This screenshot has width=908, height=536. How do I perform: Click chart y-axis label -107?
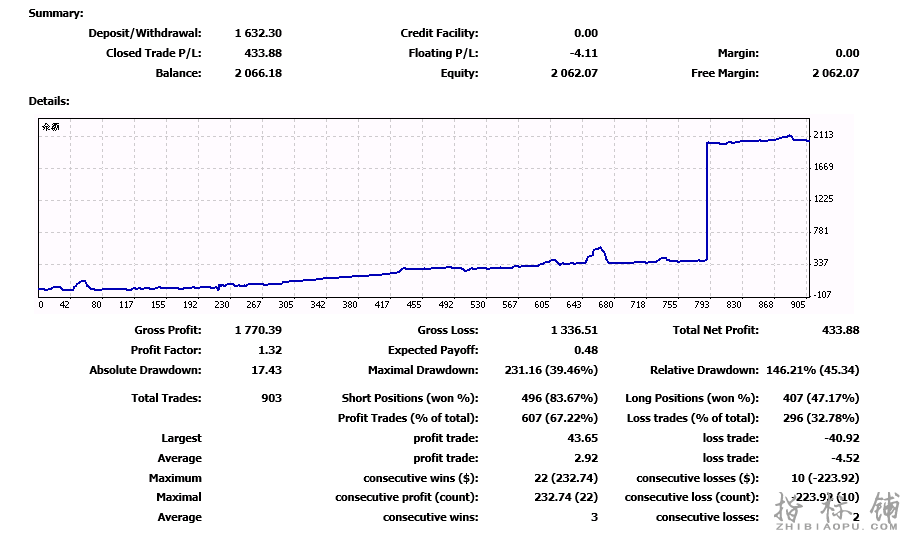pos(823,295)
